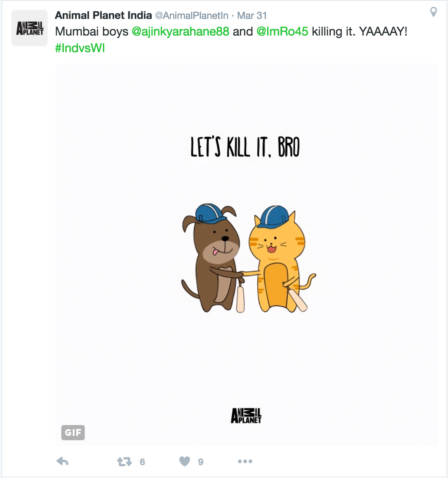
Task: Open the @ImRo45 mention link
Action: 282,31
